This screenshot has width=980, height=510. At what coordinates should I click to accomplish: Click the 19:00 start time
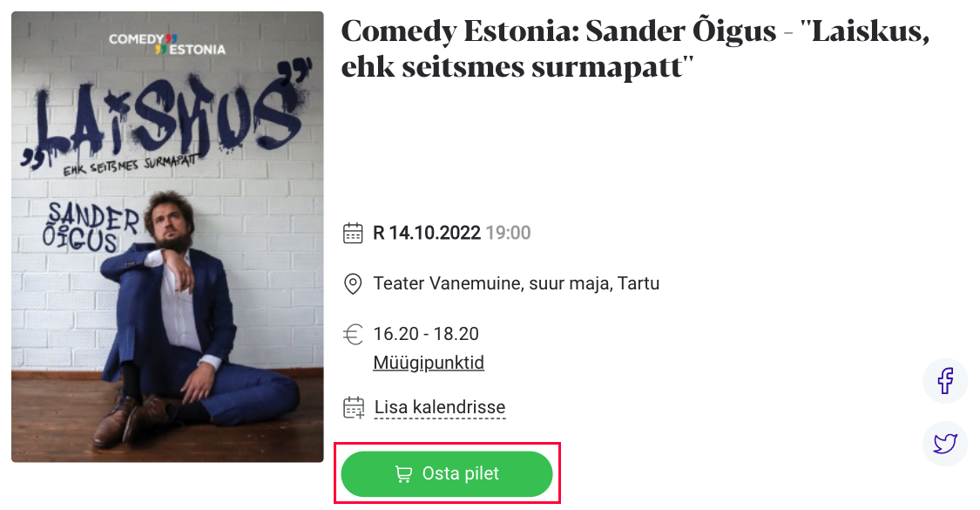pos(508,233)
